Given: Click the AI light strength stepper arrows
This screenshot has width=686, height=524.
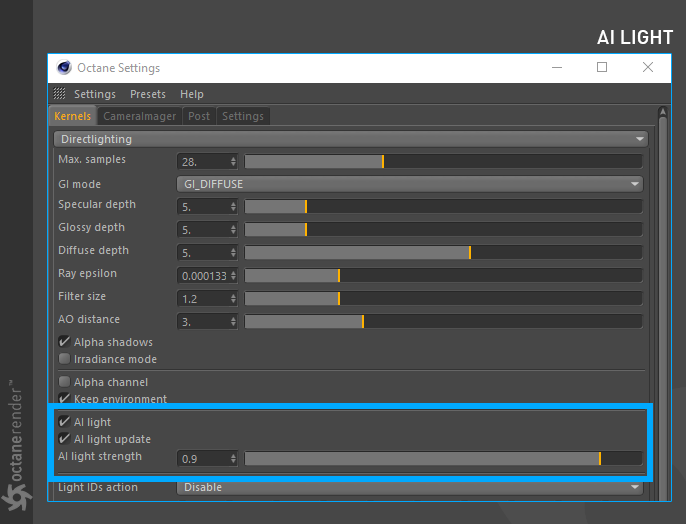Looking at the screenshot, I should pos(233,459).
